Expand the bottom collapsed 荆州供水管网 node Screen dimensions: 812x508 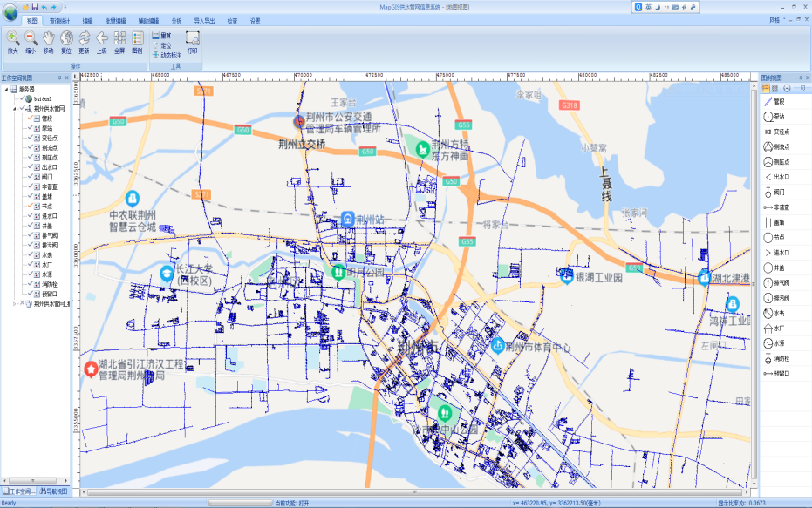pyautogui.click(x=15, y=304)
